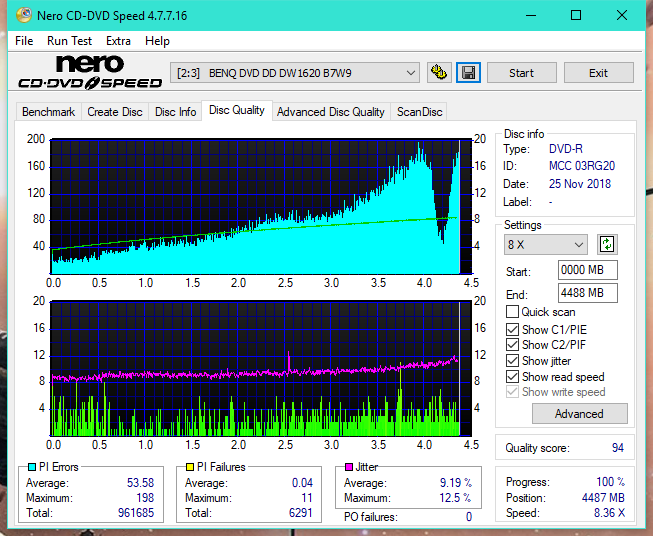Click the Quality score value 94

click(618, 448)
